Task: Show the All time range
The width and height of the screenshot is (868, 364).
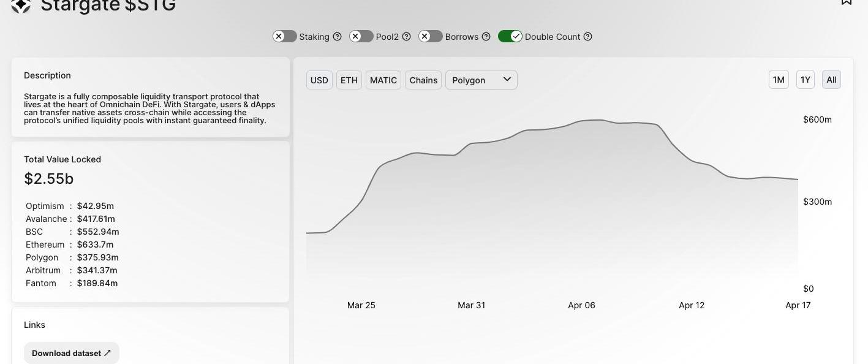Action: [x=831, y=80]
